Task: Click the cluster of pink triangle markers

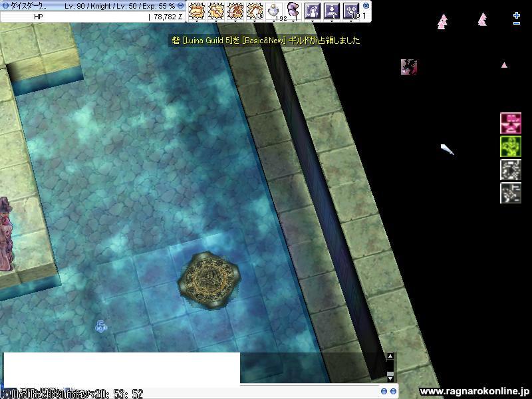Action: 442,21
